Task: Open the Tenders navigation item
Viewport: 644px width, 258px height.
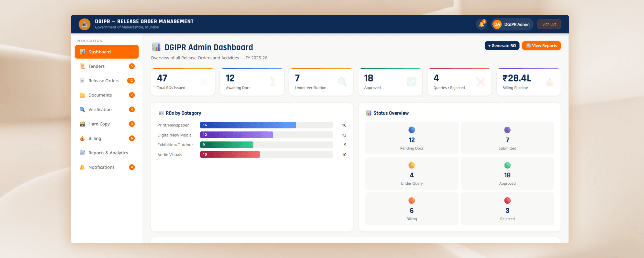Action: [x=107, y=66]
